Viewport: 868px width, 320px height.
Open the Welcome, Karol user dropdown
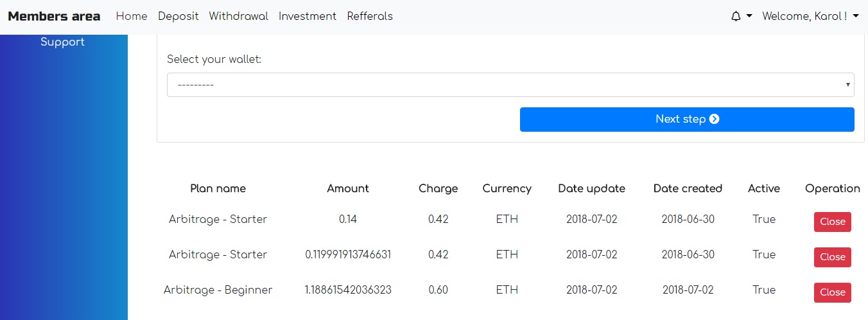810,16
